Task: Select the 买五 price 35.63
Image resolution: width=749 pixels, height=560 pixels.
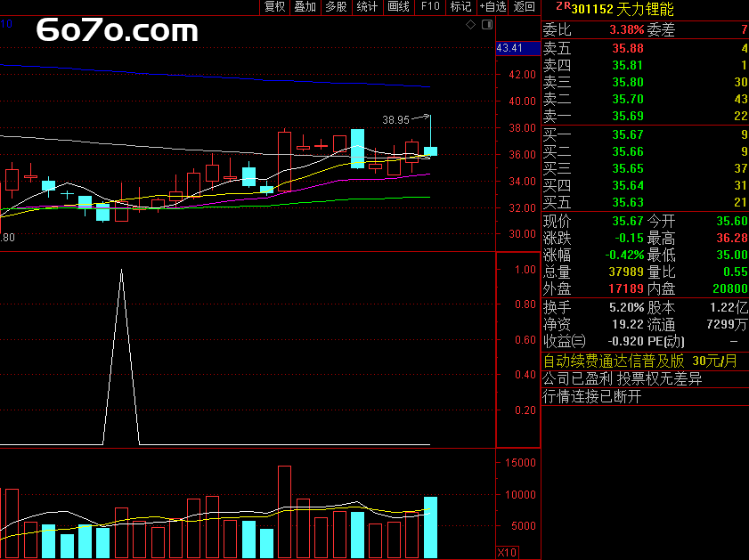Action: tap(628, 202)
